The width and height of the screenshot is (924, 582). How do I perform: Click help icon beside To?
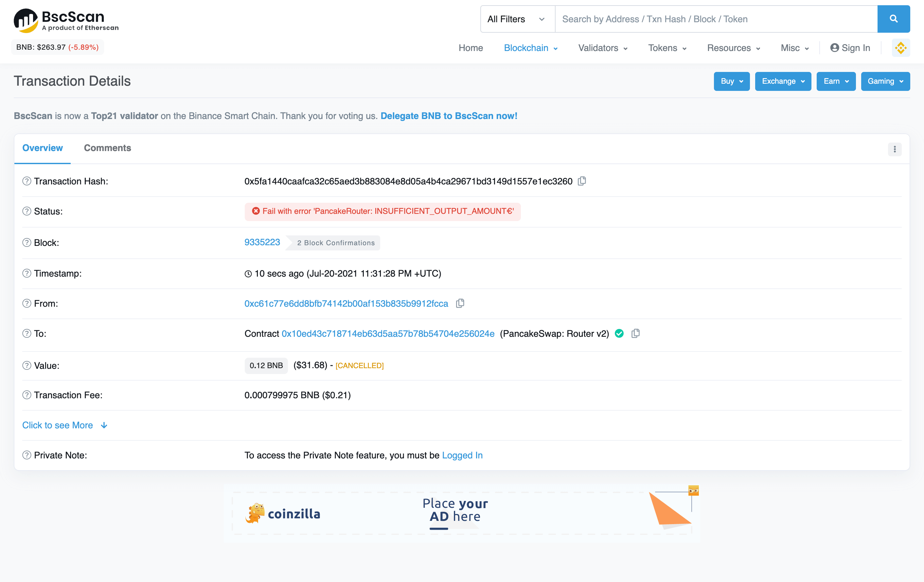click(x=27, y=334)
